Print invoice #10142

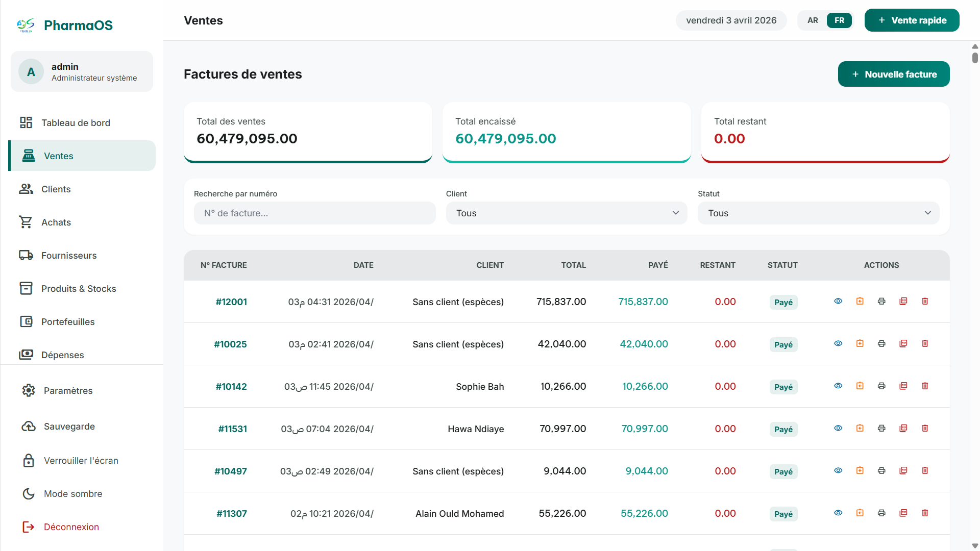[881, 386]
